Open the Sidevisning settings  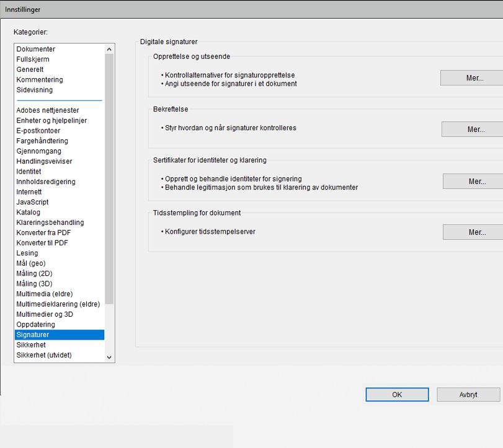click(x=35, y=90)
